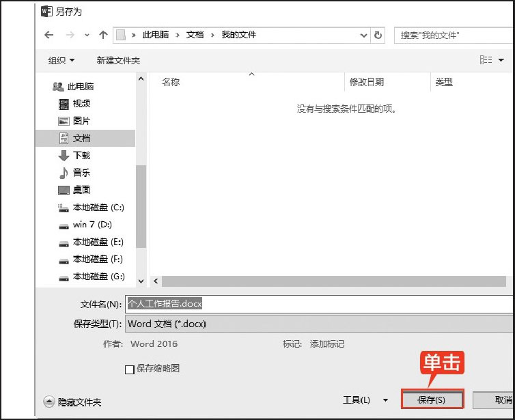
Task: Click 新建文件夹 in the toolbar
Action: pyautogui.click(x=118, y=60)
